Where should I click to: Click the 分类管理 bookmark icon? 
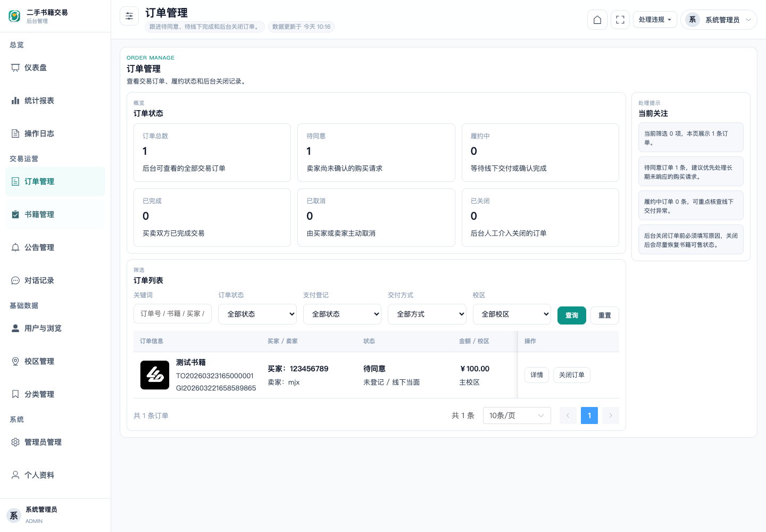click(15, 394)
